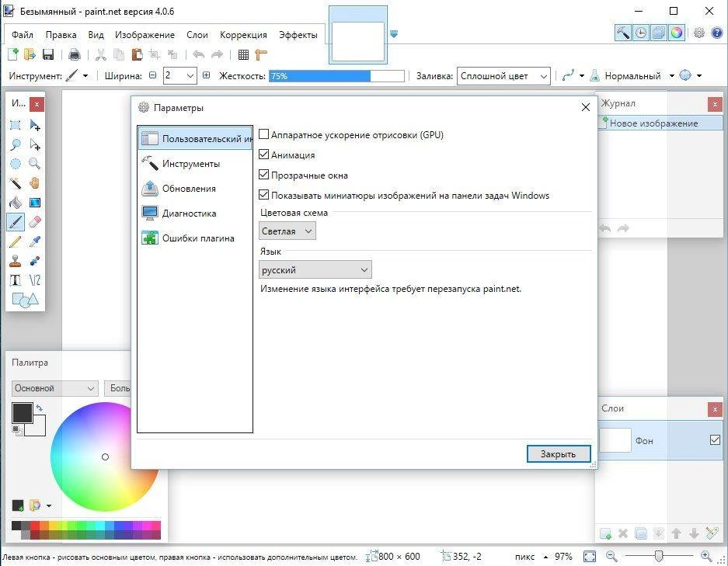This screenshot has height=566, width=728.
Task: Expand the image list arrow
Action: tap(394, 34)
